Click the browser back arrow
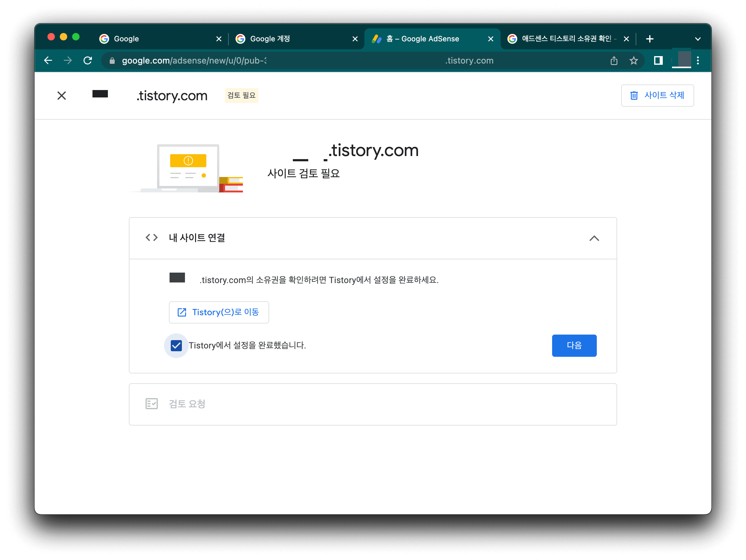The height and width of the screenshot is (560, 746). click(x=48, y=60)
